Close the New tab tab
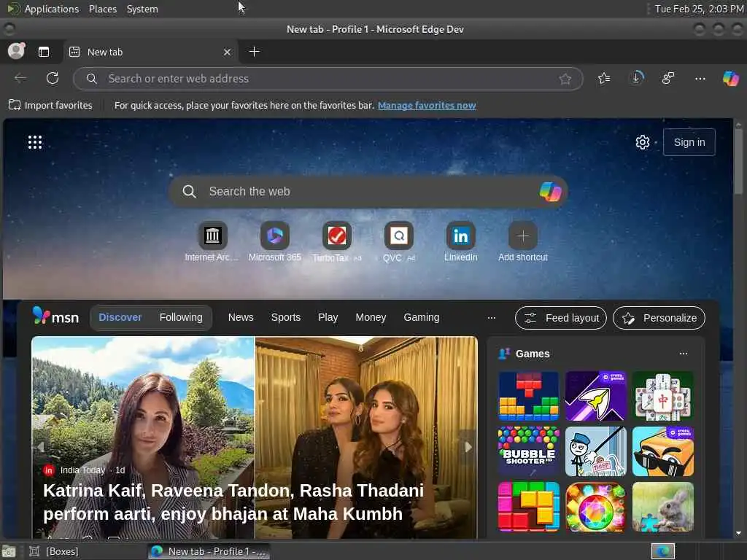The image size is (747, 560). 228,52
